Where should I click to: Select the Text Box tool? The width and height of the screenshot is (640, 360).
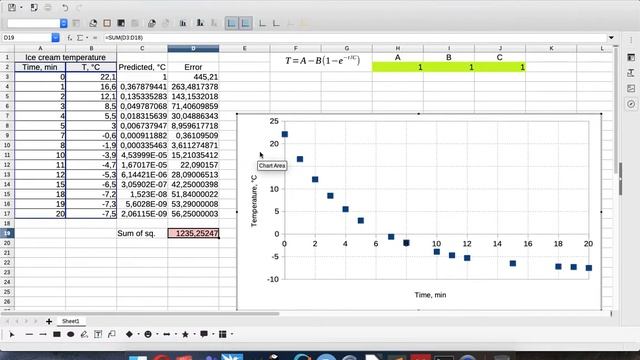98,334
